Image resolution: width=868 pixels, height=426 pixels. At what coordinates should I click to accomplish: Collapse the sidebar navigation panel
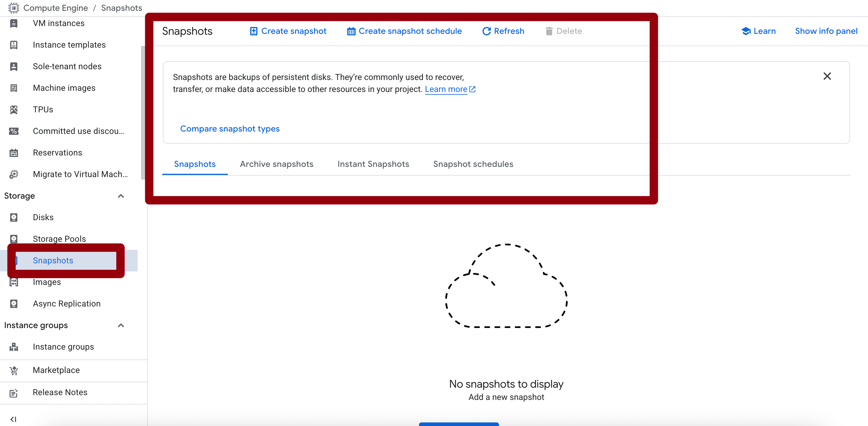[13, 419]
